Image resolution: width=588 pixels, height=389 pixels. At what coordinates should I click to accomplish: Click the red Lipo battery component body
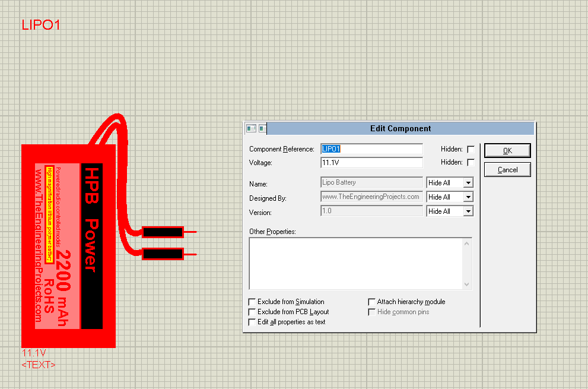tap(68, 246)
